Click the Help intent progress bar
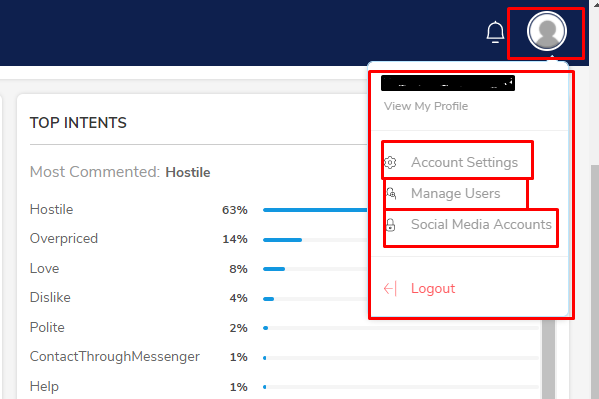 click(401, 387)
